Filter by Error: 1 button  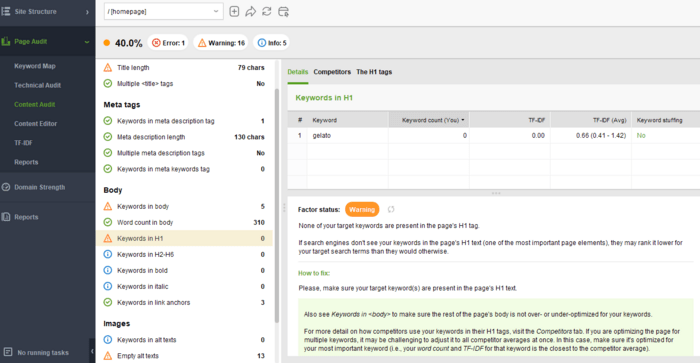point(168,43)
